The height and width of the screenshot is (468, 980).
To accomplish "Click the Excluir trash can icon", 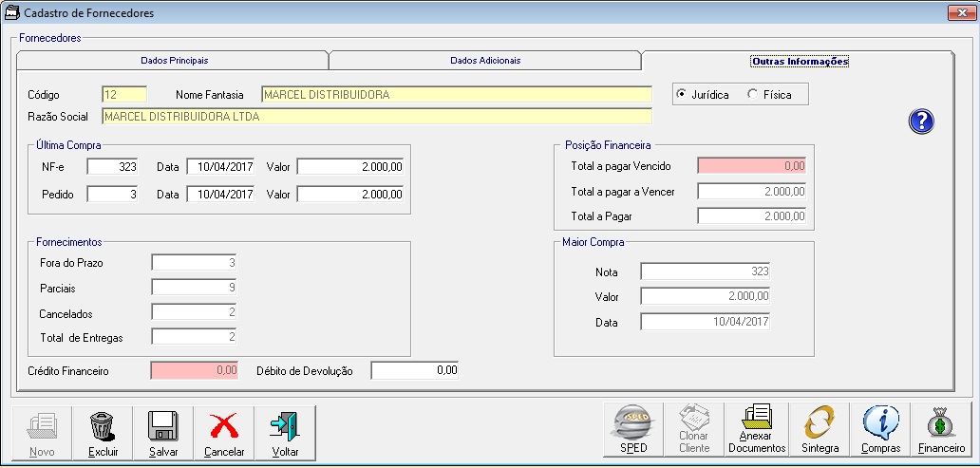I will (x=103, y=433).
